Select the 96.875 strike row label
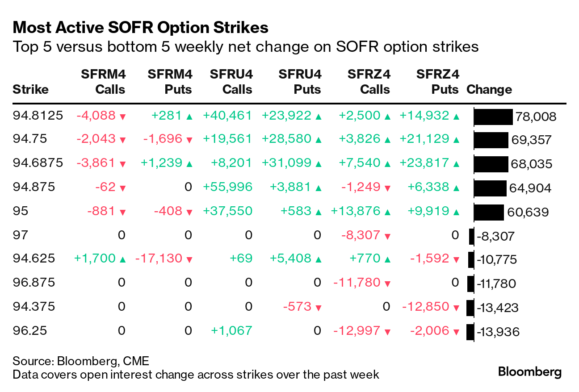The width and height of the screenshot is (579, 392). pos(34,283)
